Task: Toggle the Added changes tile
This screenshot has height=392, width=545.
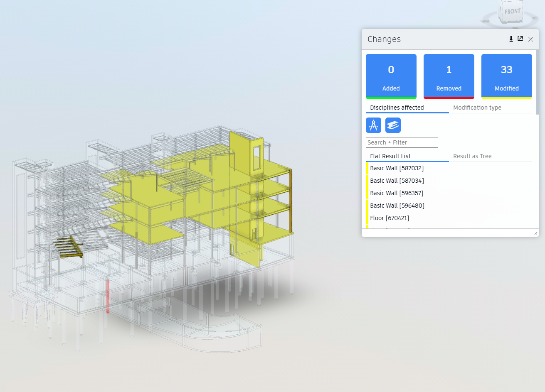Action: pyautogui.click(x=391, y=76)
